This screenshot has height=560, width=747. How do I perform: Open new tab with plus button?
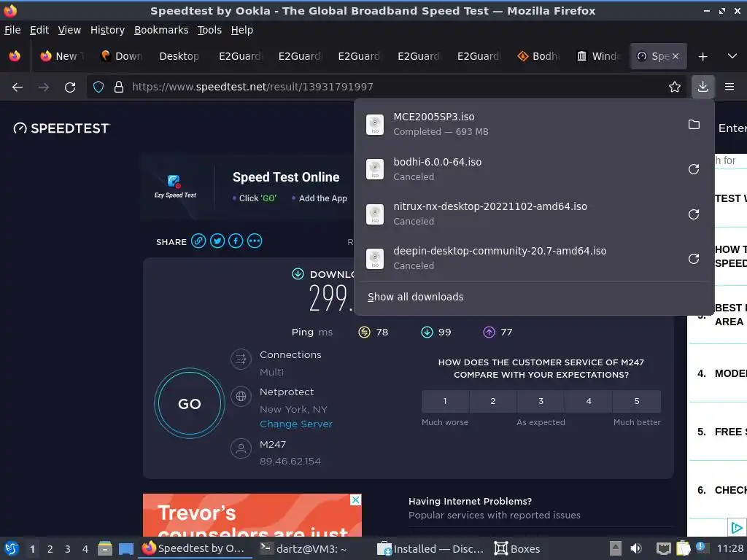pyautogui.click(x=703, y=57)
